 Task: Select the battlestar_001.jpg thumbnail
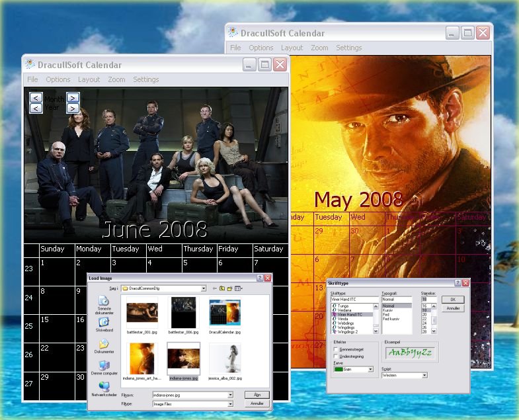pyautogui.click(x=142, y=313)
